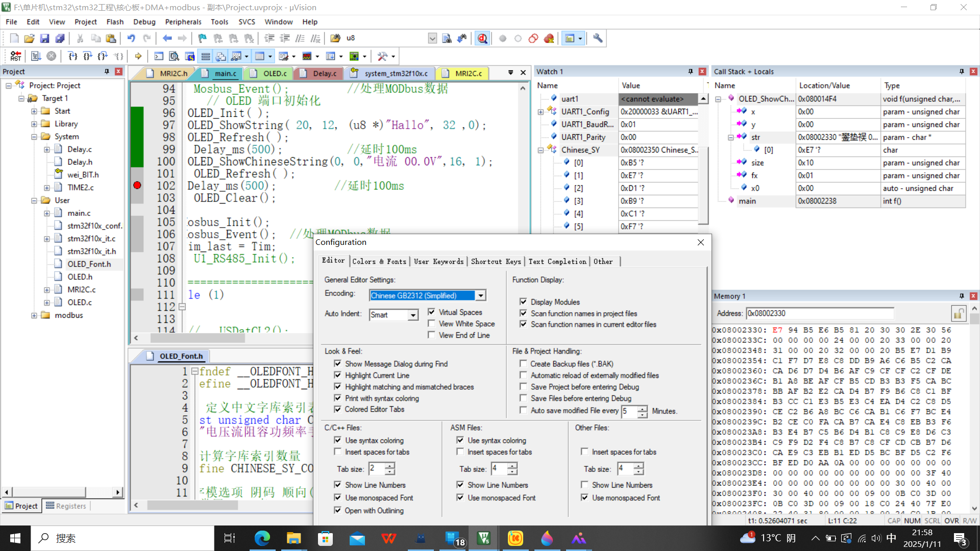Toggle the Registers Window icon
Image resolution: width=980 pixels, height=551 pixels.
coord(206,56)
